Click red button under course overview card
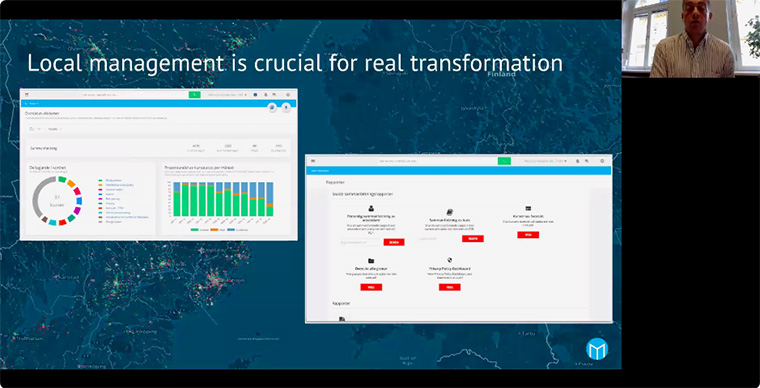Viewport: 760px width, 388px height. coord(528,235)
